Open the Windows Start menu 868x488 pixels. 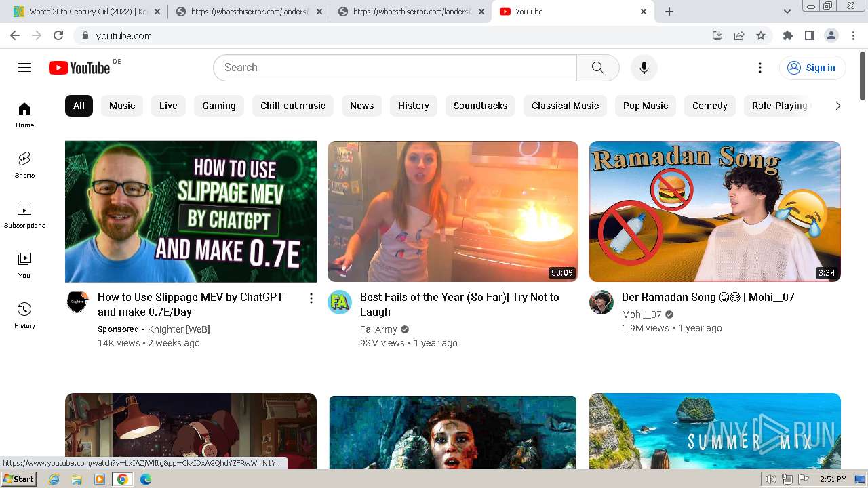click(18, 479)
